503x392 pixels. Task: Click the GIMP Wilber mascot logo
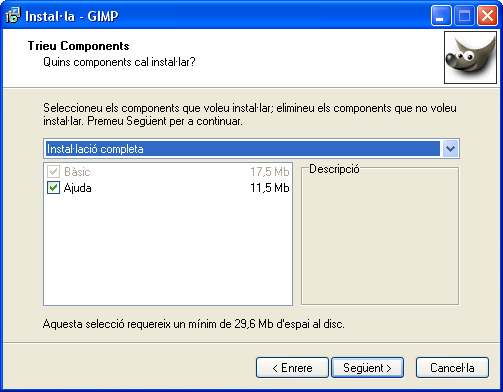470,57
